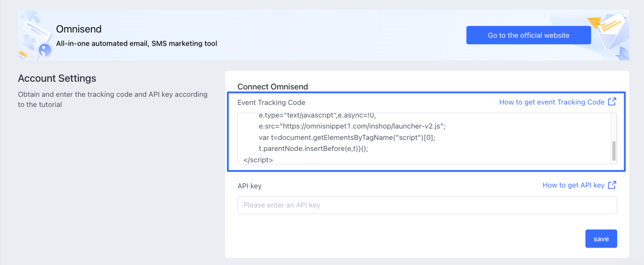Click the Event Tracking Code label
Image resolution: width=644 pixels, height=265 pixels.
(x=271, y=103)
